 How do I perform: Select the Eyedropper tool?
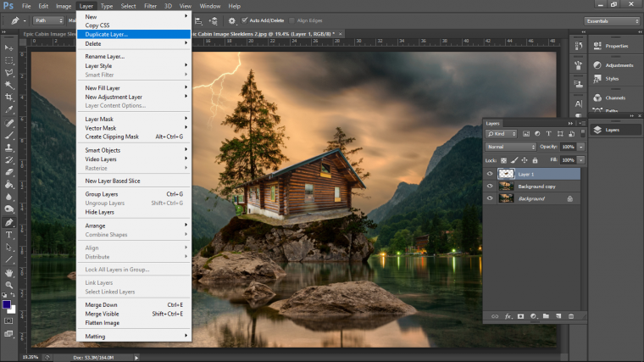click(x=8, y=109)
